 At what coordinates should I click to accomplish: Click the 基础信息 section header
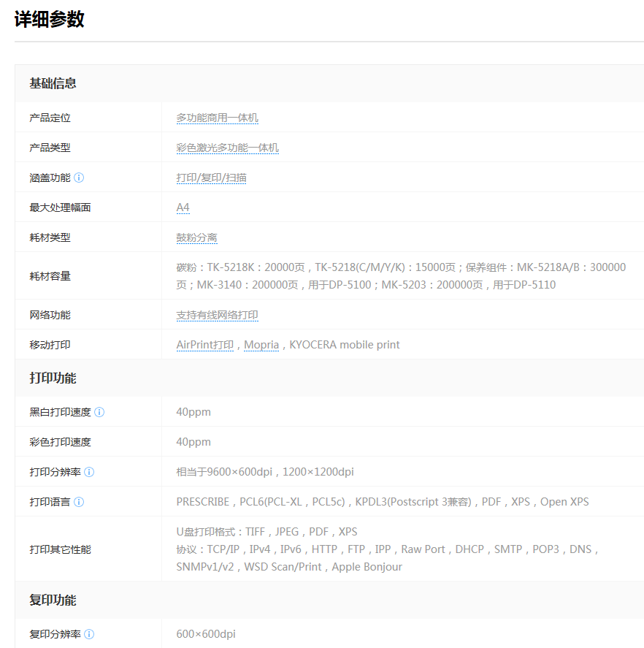(53, 83)
